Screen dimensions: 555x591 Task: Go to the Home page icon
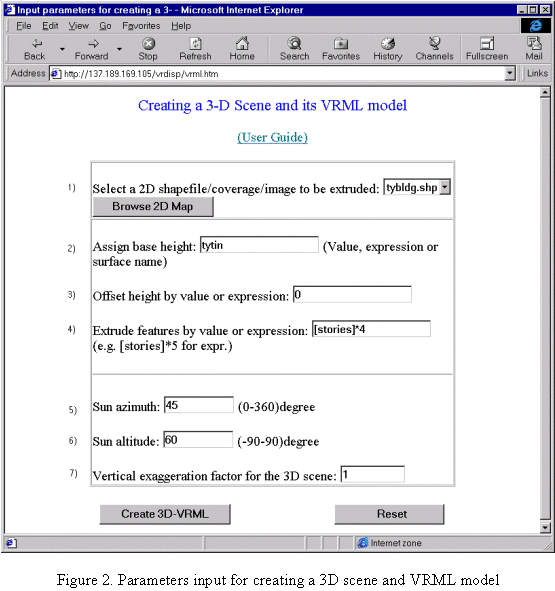[242, 43]
